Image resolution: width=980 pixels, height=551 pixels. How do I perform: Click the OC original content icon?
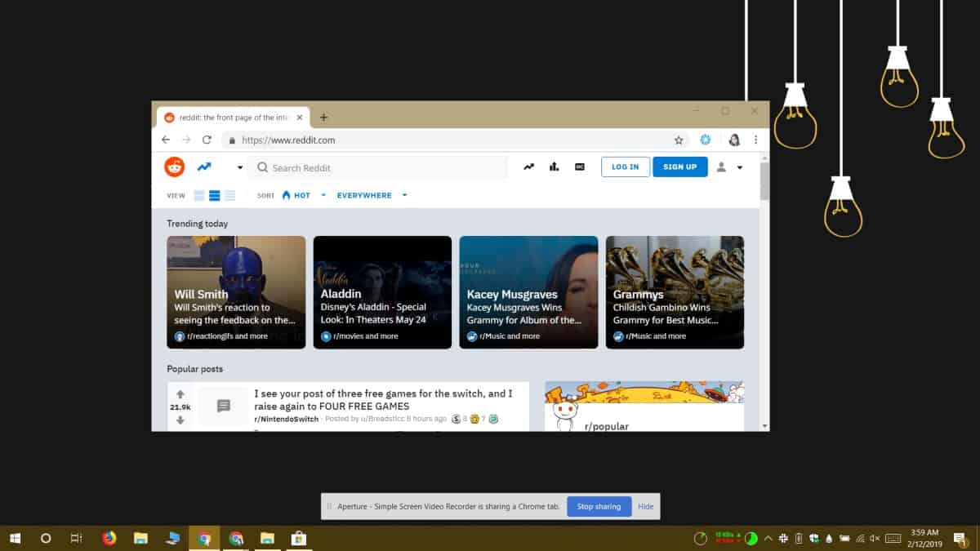[580, 167]
